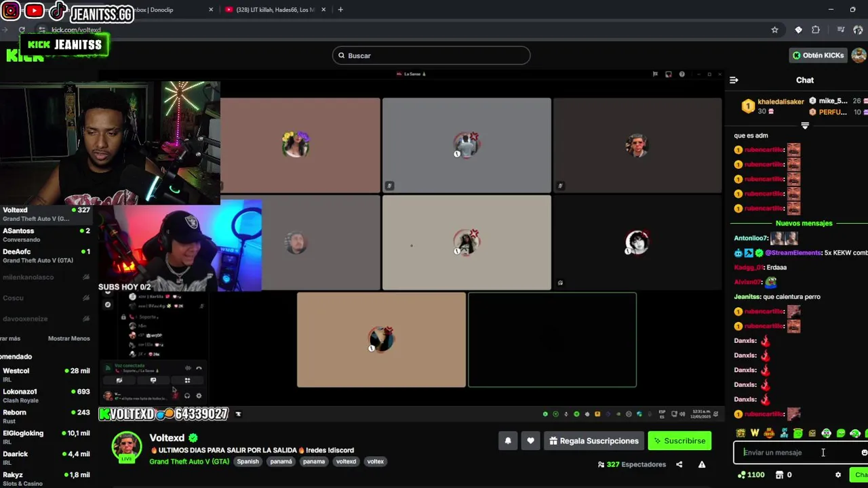Open the DeeAofc channel in sidebar
The height and width of the screenshot is (488, 868).
(46, 256)
